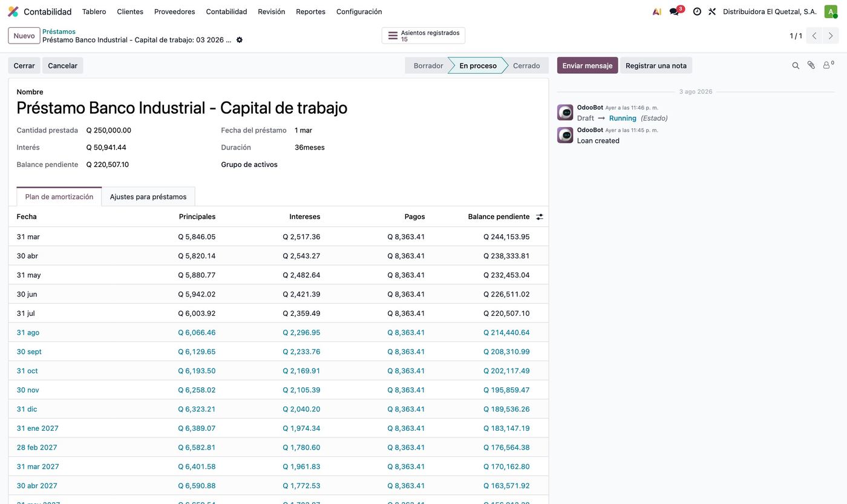Click Enviar mensaje button

click(x=587, y=65)
